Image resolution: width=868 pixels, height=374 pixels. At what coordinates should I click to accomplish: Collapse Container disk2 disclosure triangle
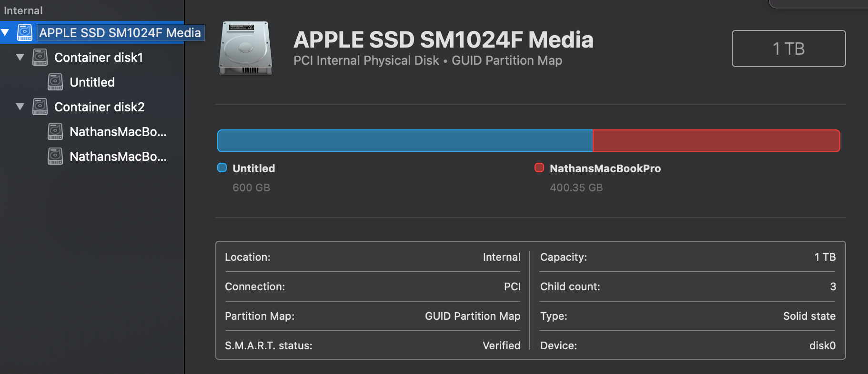[x=20, y=107]
